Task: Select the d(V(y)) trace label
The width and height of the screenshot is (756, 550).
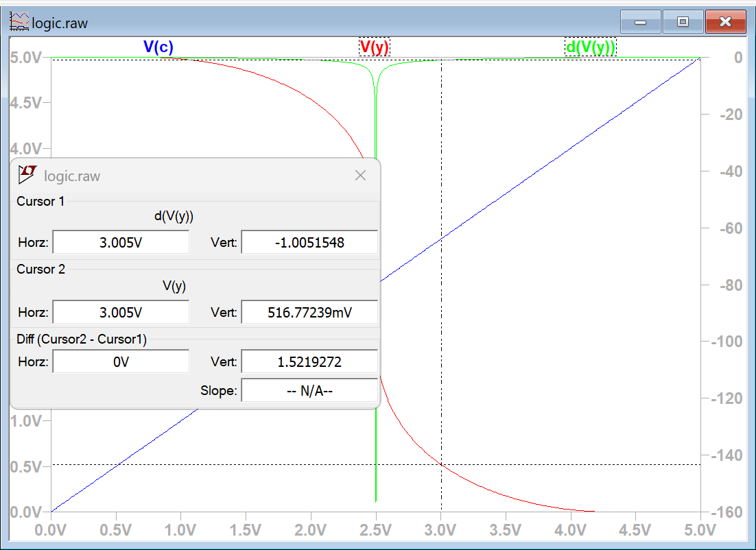Action: click(591, 47)
